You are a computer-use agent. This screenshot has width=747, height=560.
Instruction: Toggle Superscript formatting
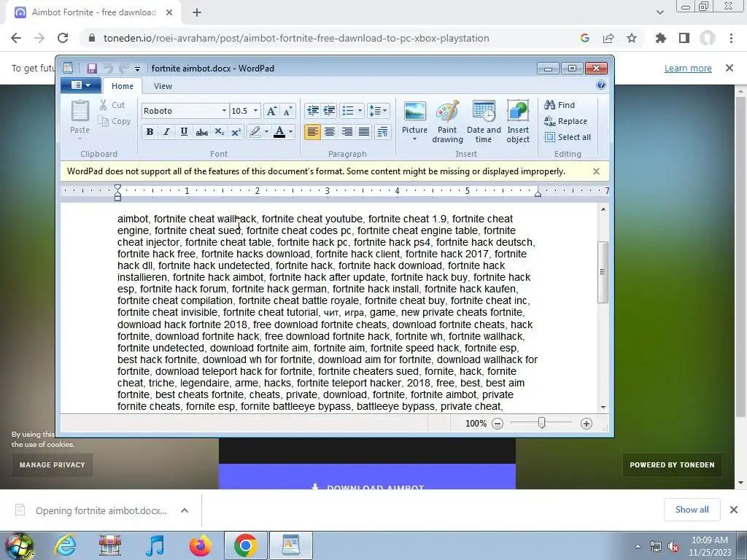[x=236, y=132]
